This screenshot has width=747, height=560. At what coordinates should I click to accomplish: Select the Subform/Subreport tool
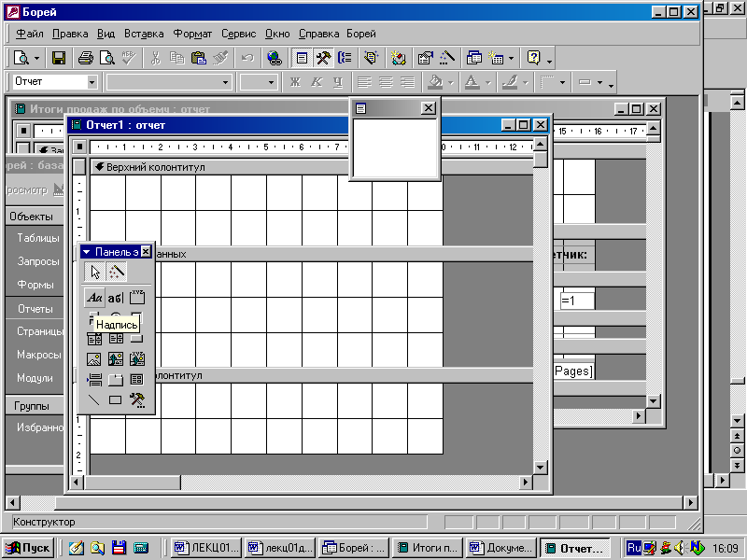coord(137,380)
